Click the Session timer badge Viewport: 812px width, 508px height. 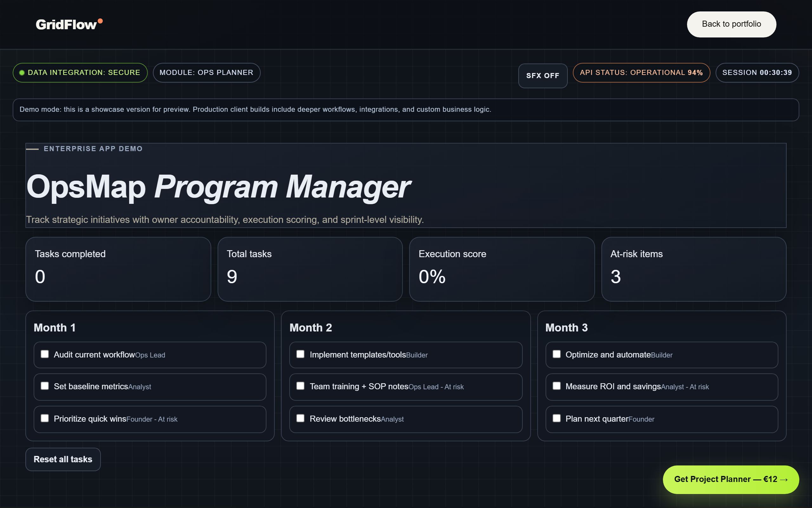point(757,73)
